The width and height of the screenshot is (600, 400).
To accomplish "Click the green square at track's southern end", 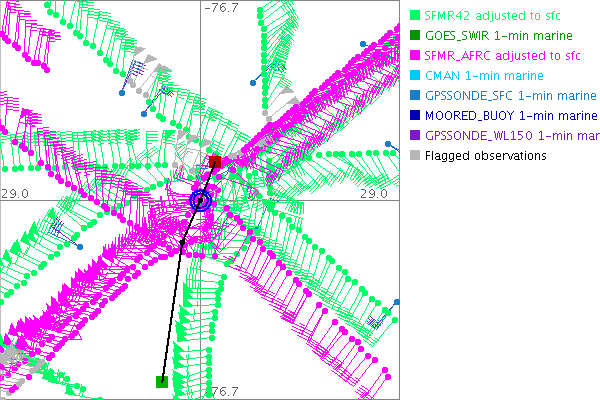I will pyautogui.click(x=161, y=381).
